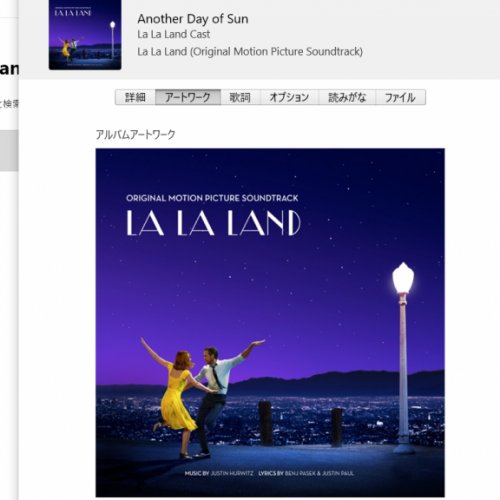500x500 pixels.
Task: Click the アルバムアートワーク label
Action: pyautogui.click(x=135, y=135)
